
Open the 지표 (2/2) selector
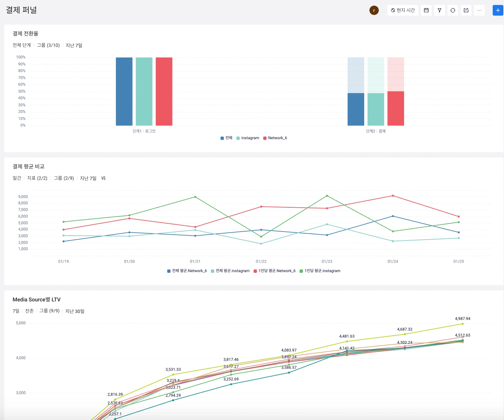click(37, 178)
